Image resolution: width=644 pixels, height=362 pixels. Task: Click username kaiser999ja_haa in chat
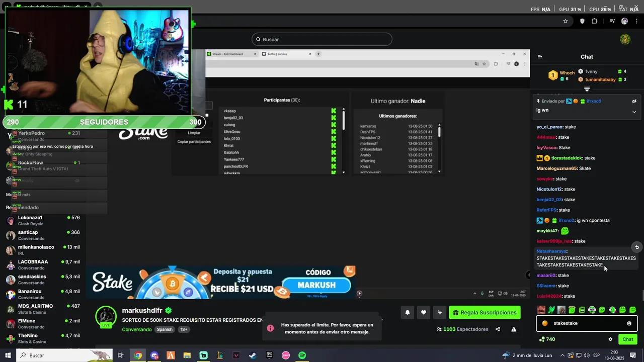click(x=554, y=241)
